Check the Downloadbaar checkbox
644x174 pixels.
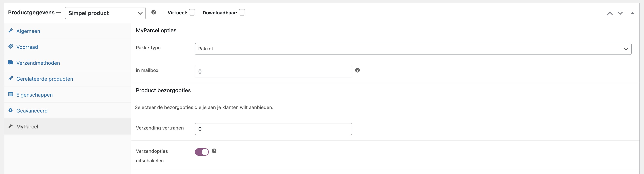[242, 12]
